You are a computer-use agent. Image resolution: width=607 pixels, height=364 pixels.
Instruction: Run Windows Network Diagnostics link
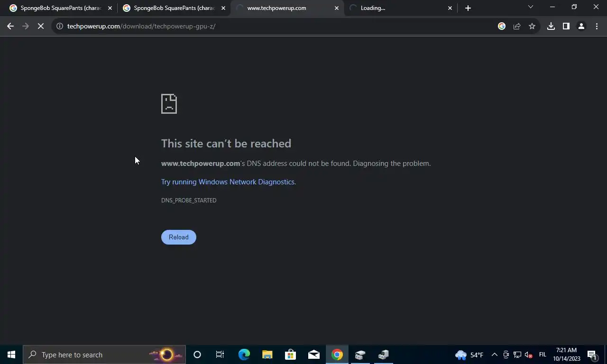(x=228, y=182)
